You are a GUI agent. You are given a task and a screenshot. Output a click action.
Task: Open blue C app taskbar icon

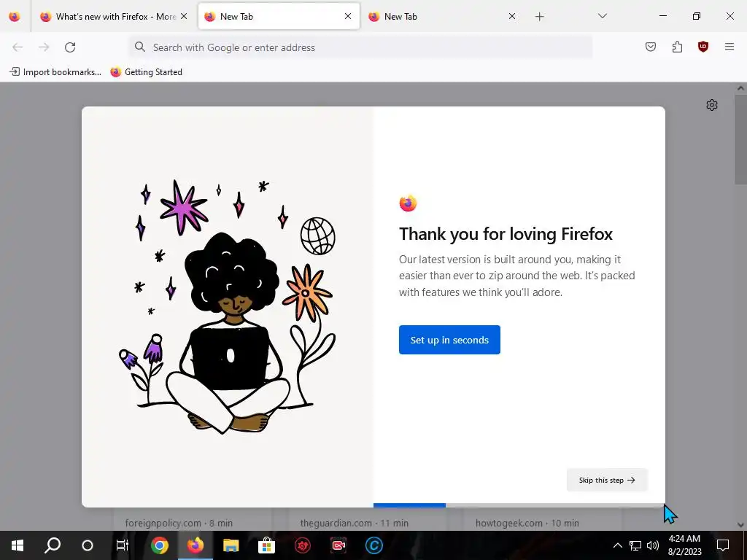tap(374, 545)
